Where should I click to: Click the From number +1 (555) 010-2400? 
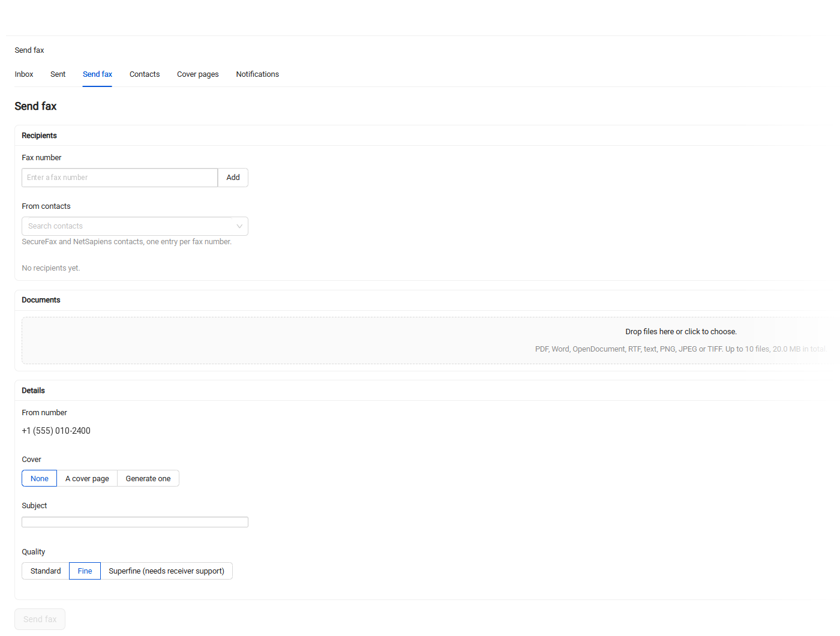56,431
